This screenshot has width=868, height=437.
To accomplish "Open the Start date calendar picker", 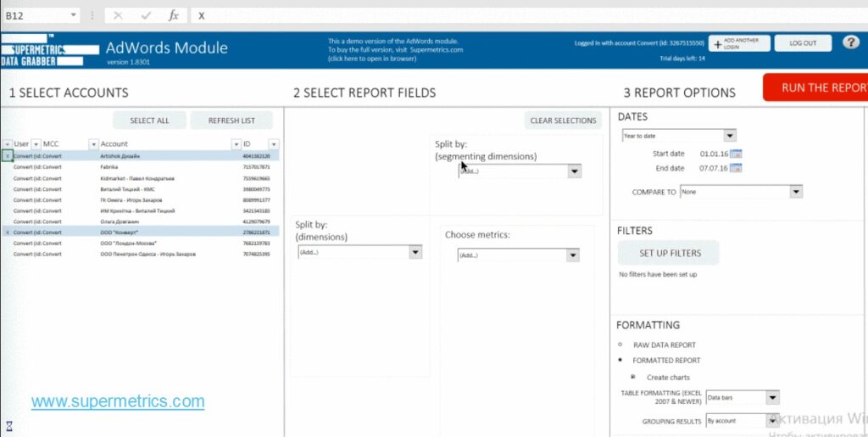I will (736, 154).
